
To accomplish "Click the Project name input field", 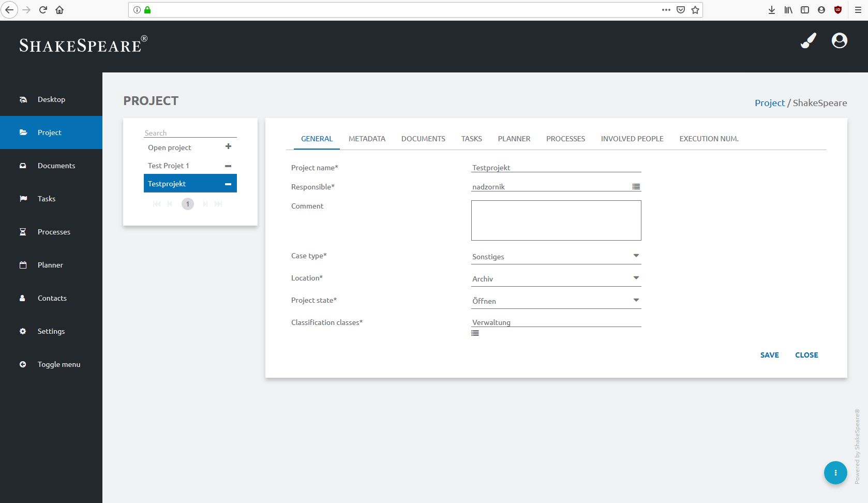I will (556, 168).
